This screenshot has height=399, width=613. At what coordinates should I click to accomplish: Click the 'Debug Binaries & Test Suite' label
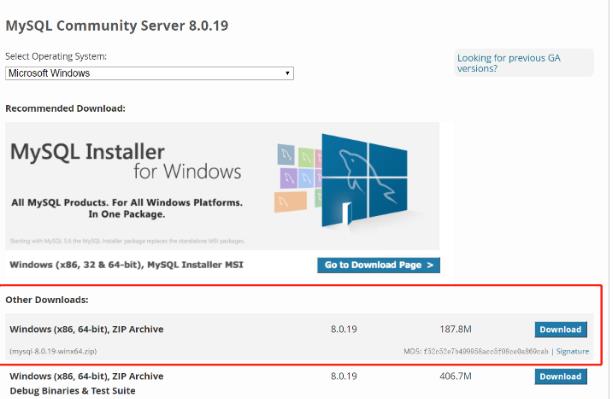(x=72, y=391)
